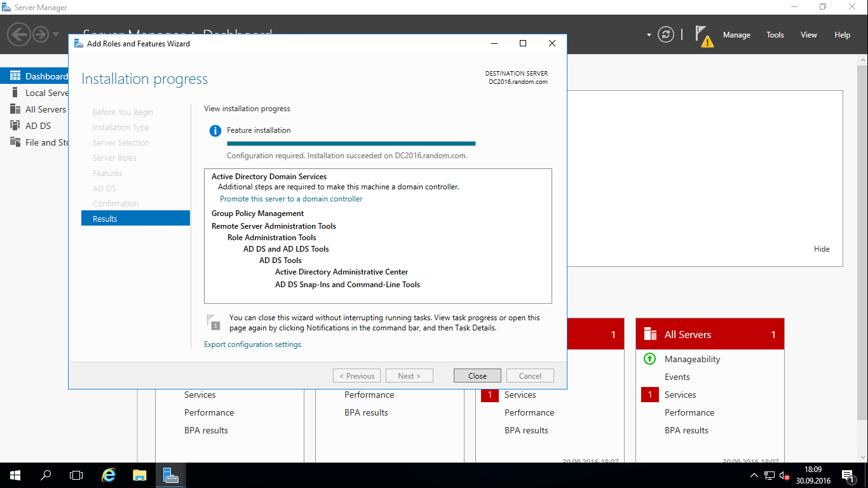Open the Help menu
868x488 pixels.
click(843, 35)
